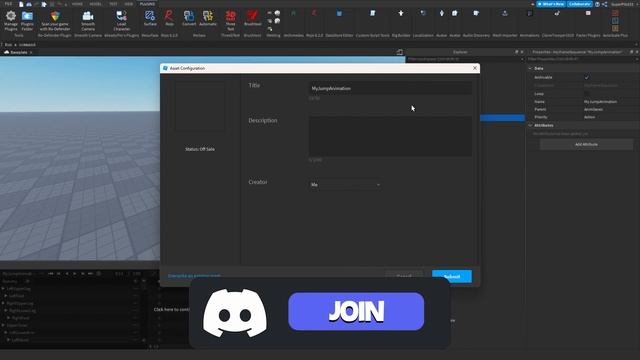Expand the RightUpperLeg track in timeline
The image size is (640, 360).
3,303
